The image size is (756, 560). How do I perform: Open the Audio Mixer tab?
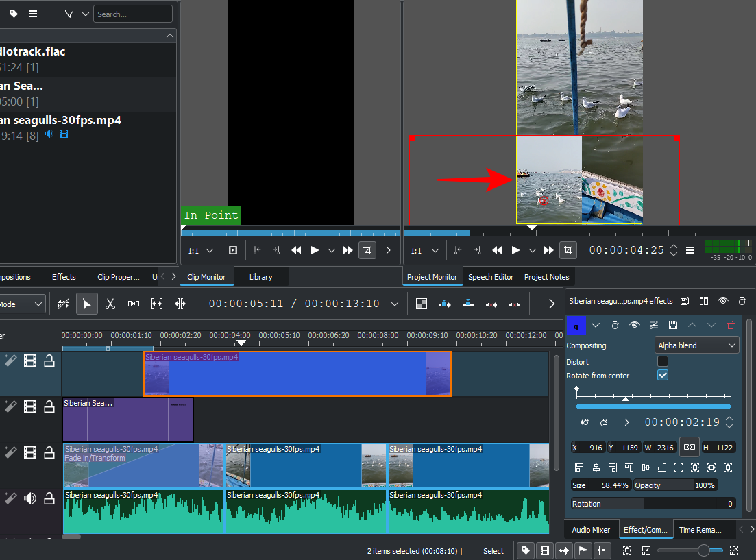click(x=591, y=530)
